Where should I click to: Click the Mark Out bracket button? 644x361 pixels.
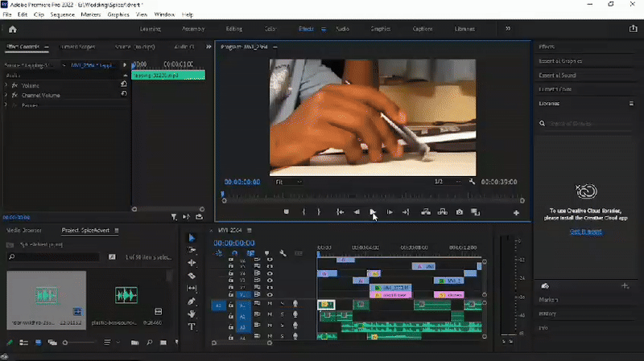319,212
